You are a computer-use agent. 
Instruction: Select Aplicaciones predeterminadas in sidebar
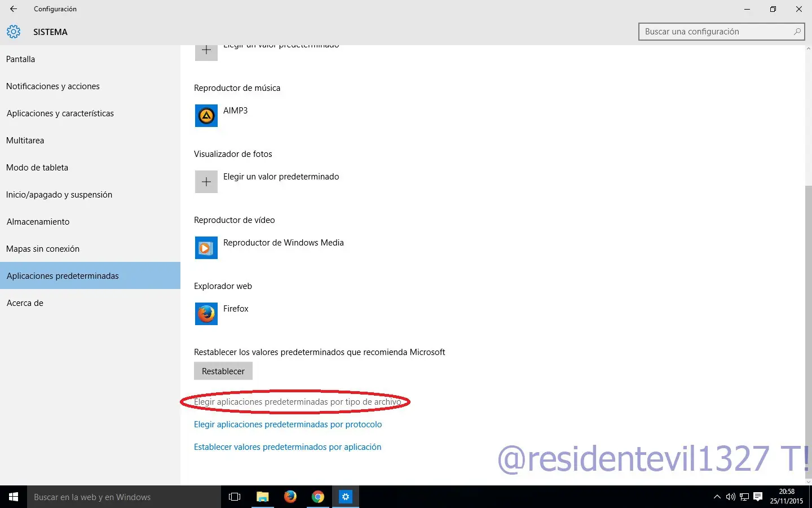90,276
